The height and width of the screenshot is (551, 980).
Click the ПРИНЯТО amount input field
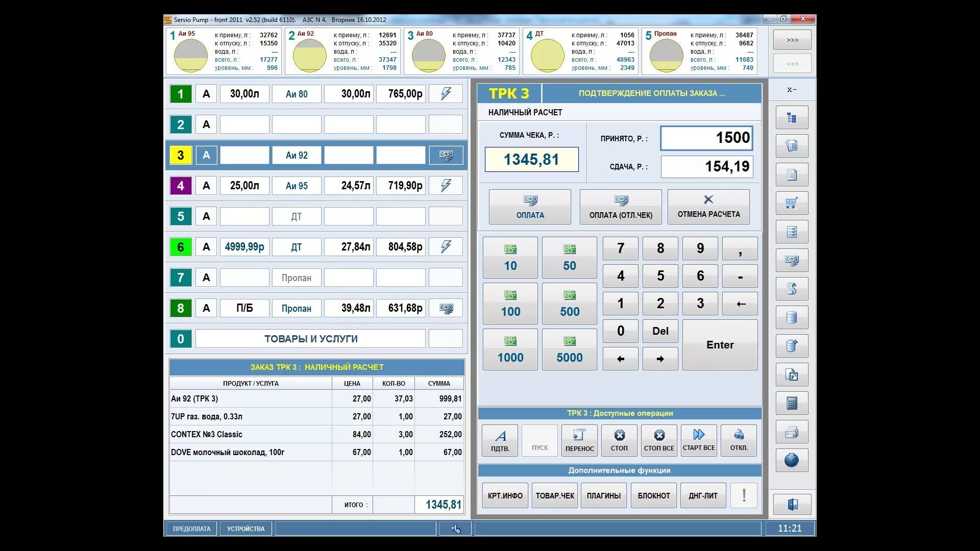click(x=706, y=138)
